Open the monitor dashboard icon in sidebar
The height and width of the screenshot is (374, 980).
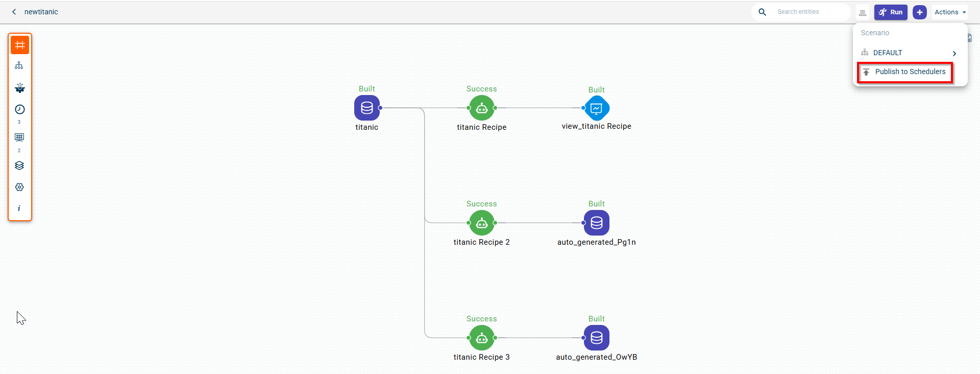coord(19,137)
